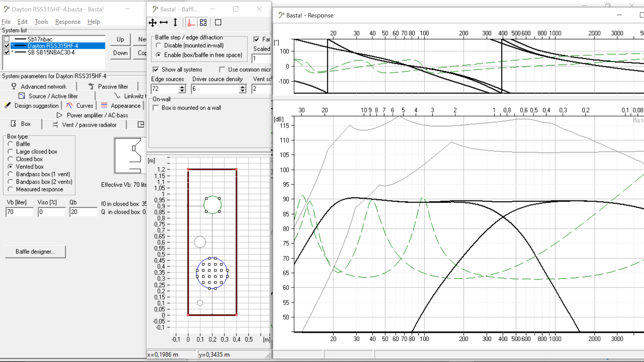
Task: Click the Viso [%] input field
Action: coord(52,212)
